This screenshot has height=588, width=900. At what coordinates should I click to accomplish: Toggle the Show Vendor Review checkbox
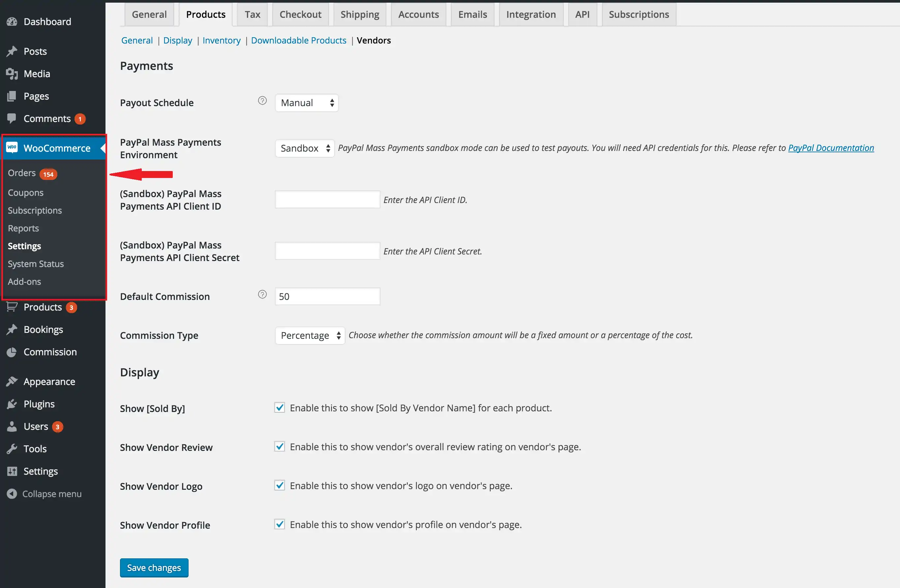280,446
